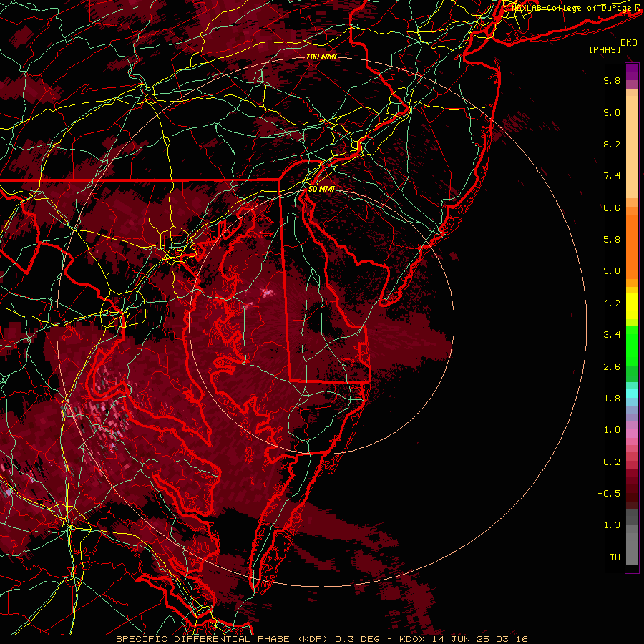Click the 1.0 value on color scale
644x644 pixels.
point(612,430)
